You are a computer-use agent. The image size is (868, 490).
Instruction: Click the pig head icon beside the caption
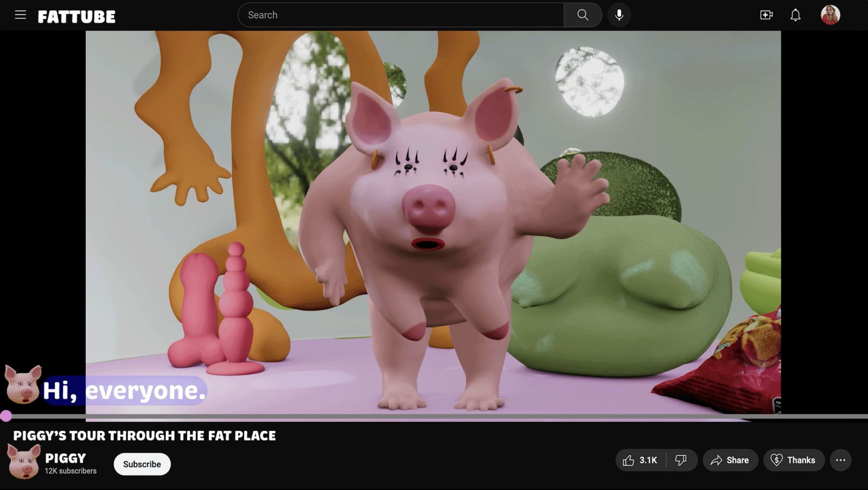coord(23,384)
